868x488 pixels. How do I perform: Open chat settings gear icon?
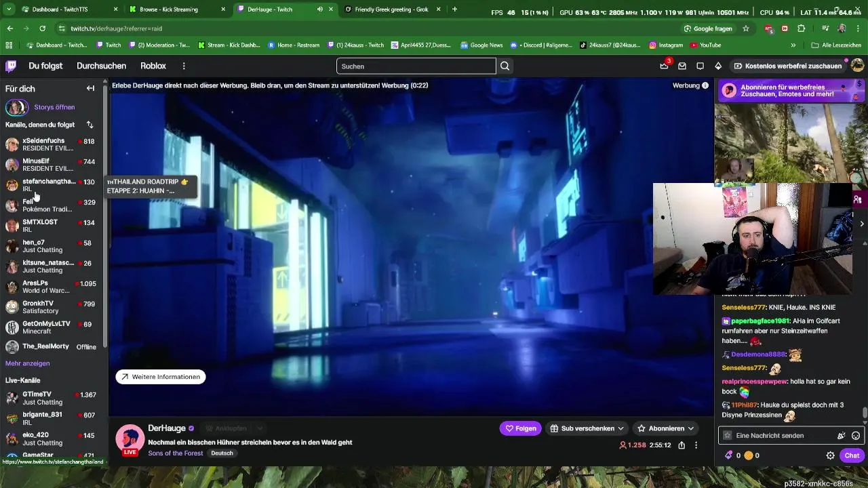[830, 455]
